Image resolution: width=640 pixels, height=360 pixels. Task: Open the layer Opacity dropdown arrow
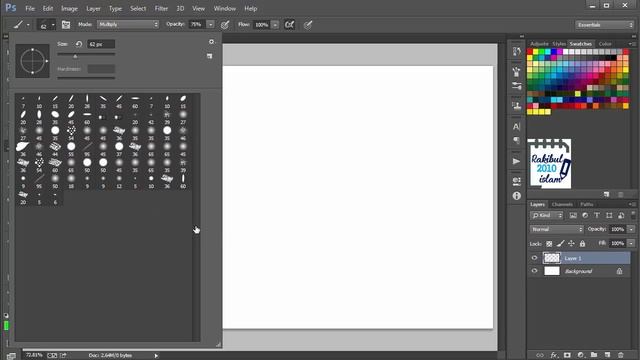[631, 229]
